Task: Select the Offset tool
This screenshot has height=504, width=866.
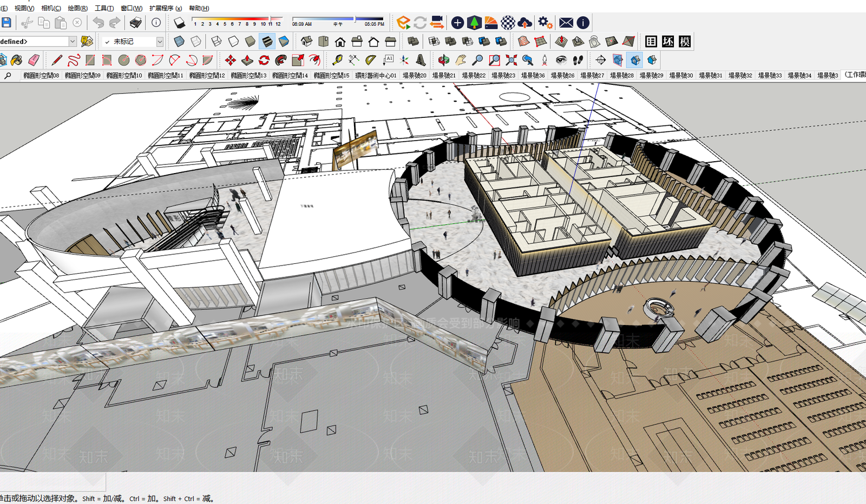Action: point(314,60)
